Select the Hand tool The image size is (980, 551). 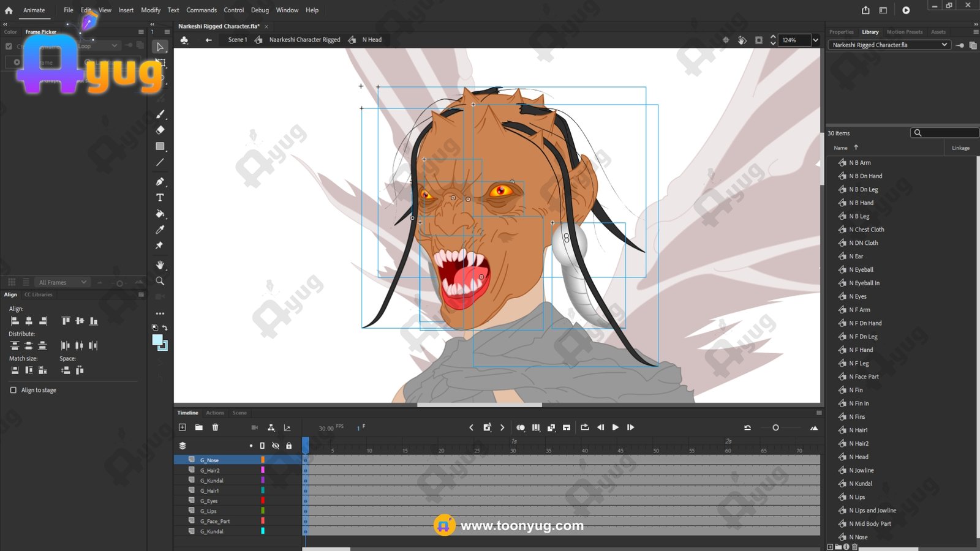coord(160,264)
